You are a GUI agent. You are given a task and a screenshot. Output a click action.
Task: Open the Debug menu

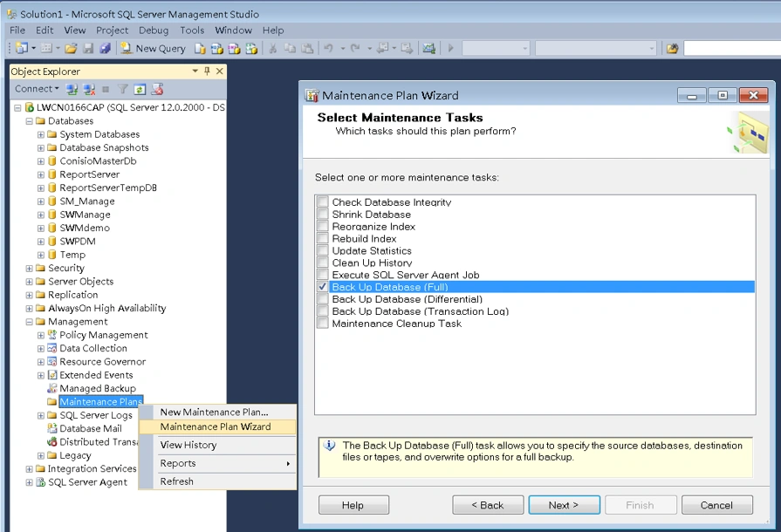154,31
